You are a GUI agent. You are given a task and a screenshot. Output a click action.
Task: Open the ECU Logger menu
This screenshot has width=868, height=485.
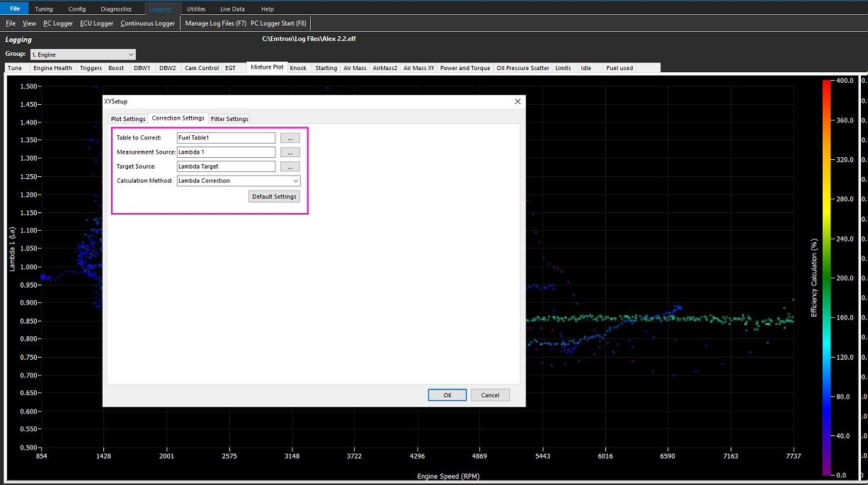point(96,23)
